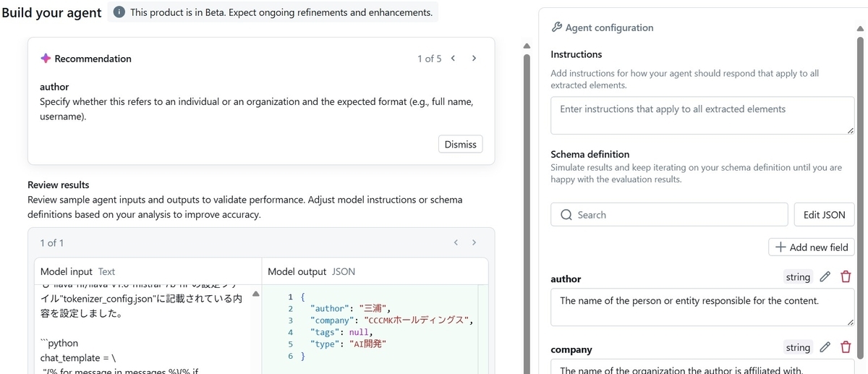
Task: Click the "tags": null JSON line
Action: tap(342, 333)
